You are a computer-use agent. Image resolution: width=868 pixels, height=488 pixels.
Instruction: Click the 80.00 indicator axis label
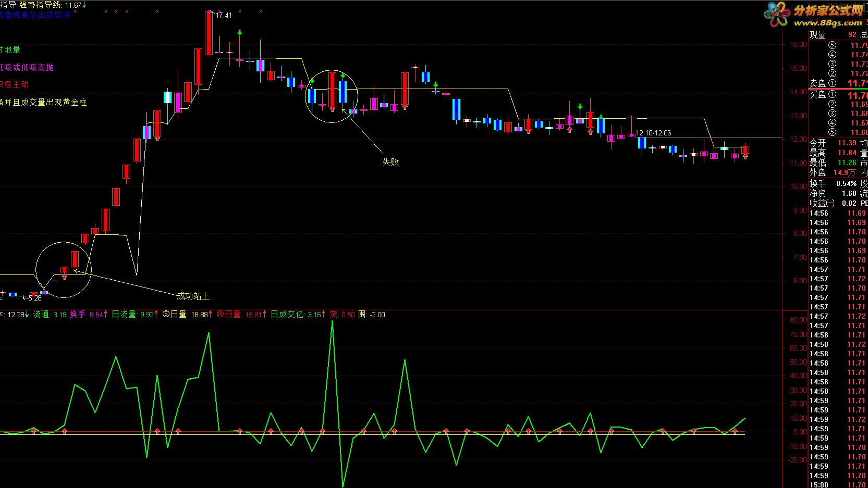click(798, 320)
